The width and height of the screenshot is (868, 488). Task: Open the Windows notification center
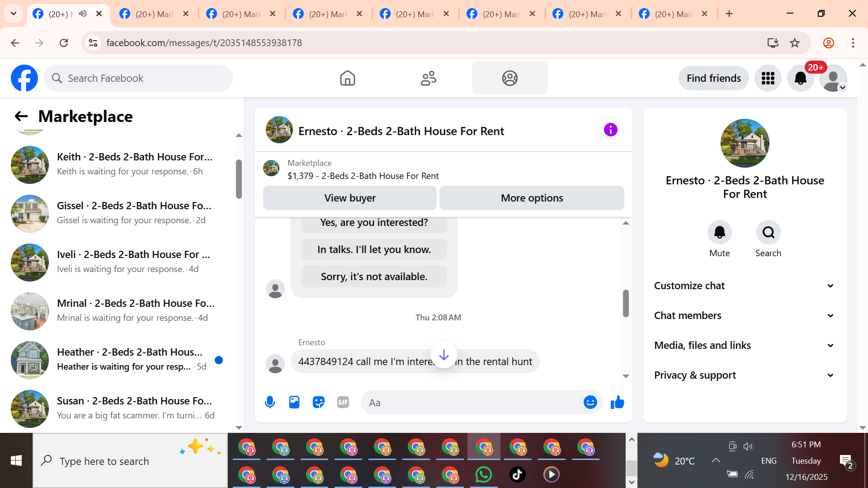pyautogui.click(x=846, y=461)
